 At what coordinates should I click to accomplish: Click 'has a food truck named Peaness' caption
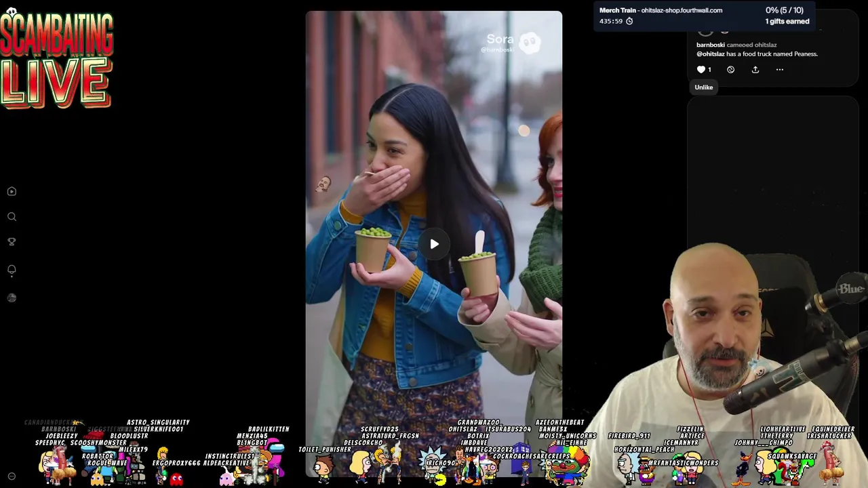click(x=772, y=54)
